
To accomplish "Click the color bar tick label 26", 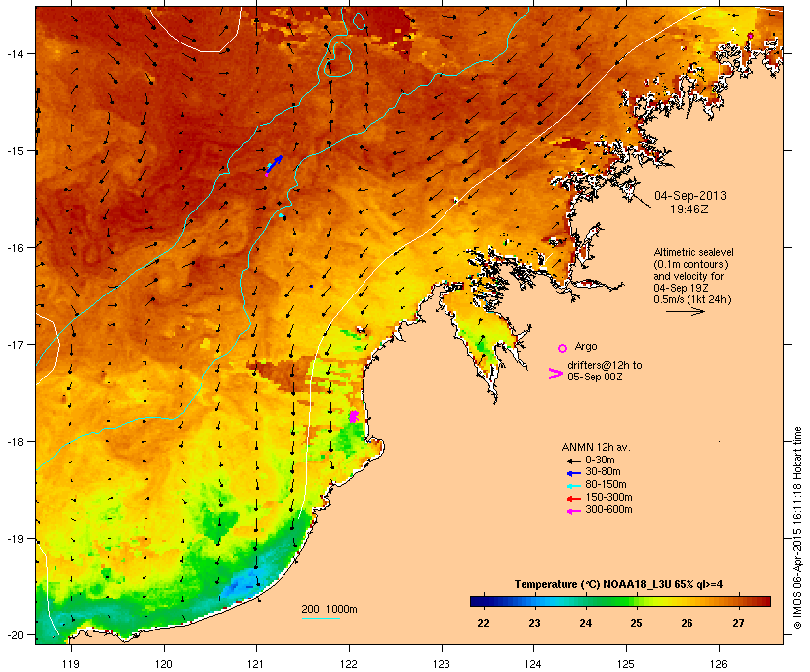I will coord(688,623).
